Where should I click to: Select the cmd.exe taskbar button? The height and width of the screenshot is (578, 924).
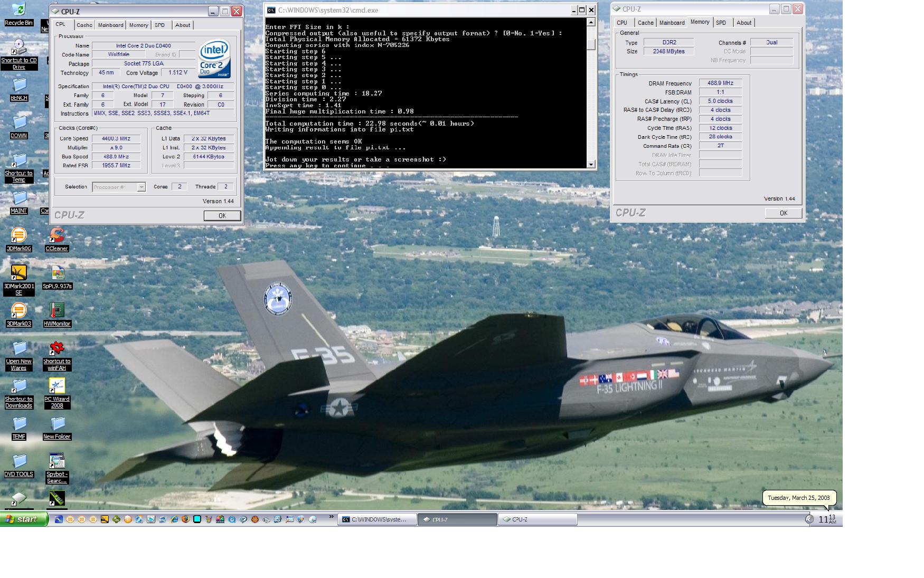pyautogui.click(x=377, y=519)
